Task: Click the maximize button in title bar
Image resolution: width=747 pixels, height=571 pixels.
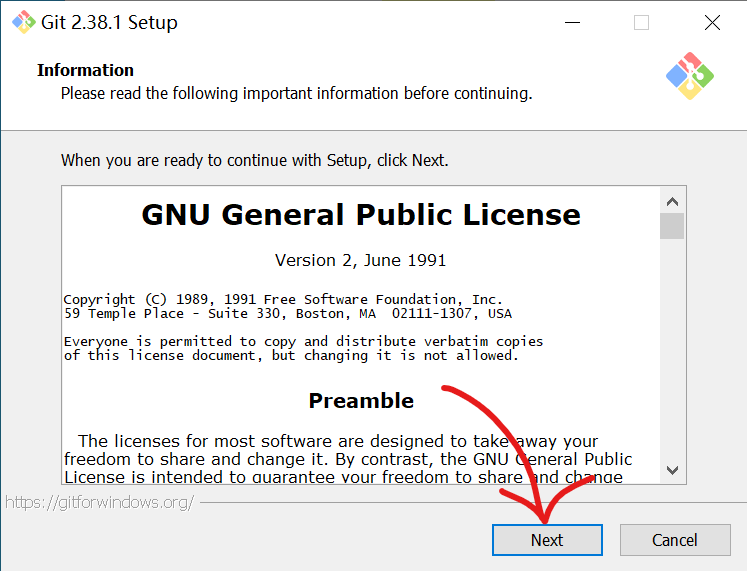Action: (x=642, y=22)
